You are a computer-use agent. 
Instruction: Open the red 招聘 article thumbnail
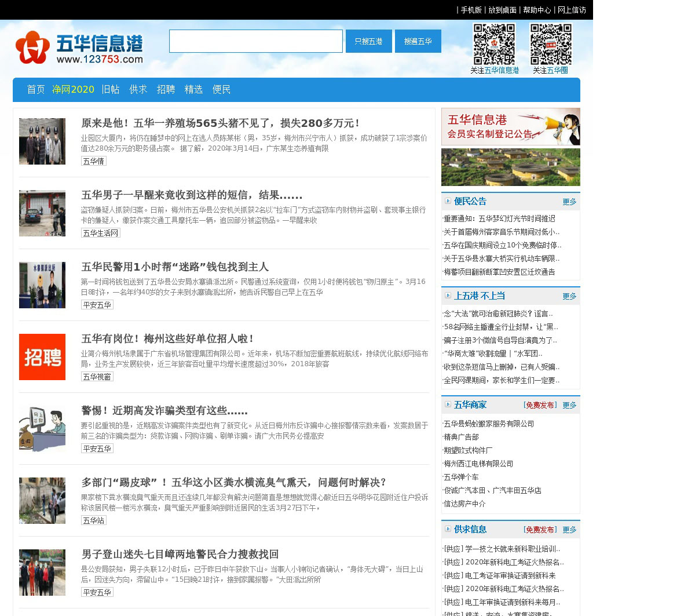point(42,357)
